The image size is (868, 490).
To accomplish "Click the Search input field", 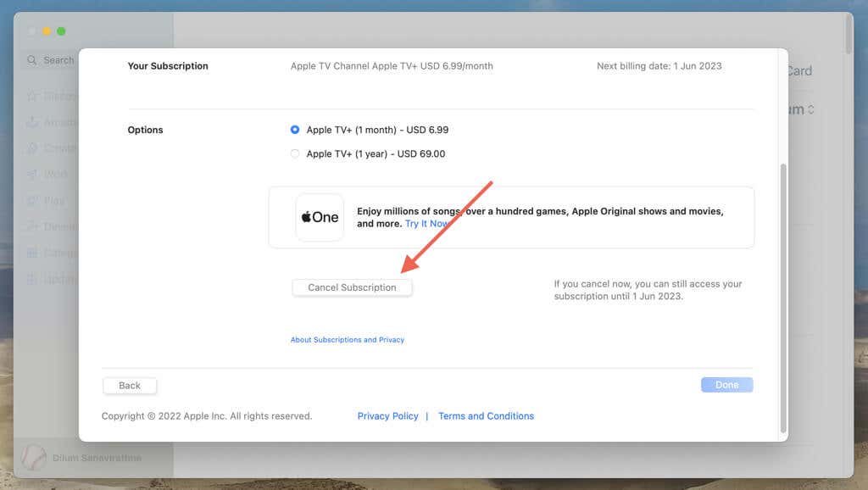I will click(x=59, y=59).
